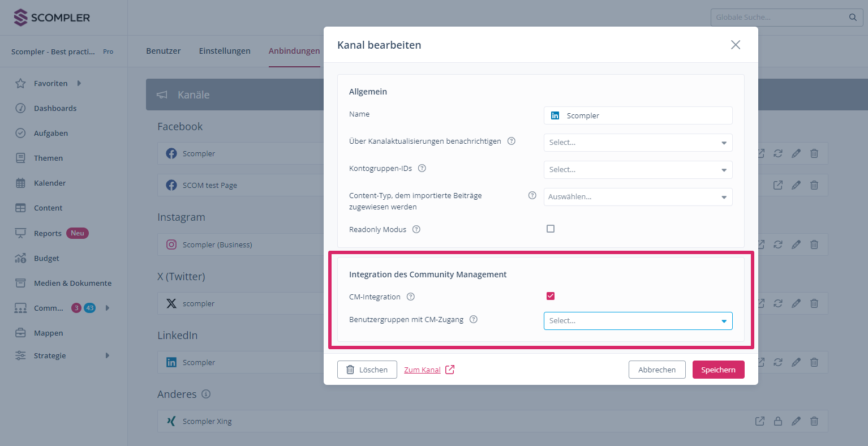The width and height of the screenshot is (868, 446).
Task: Click the search magnifier in Globale Suche
Action: [x=853, y=18]
